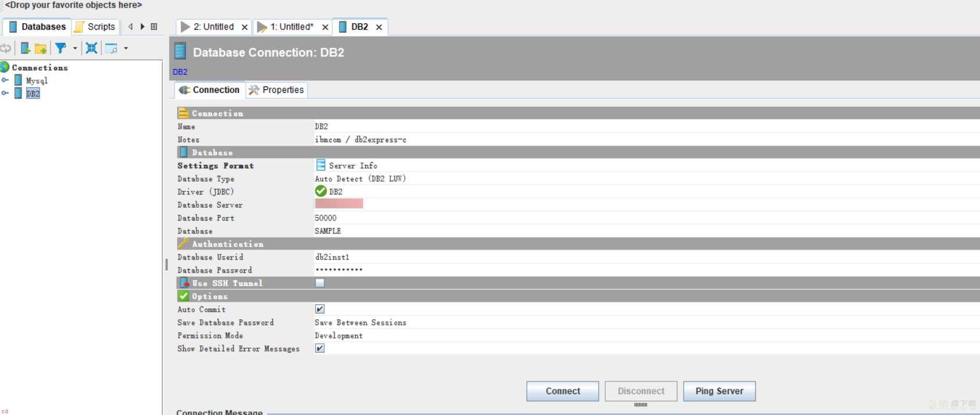Edit the Database Userid db2inst1
Image resolution: width=980 pixels, height=415 pixels.
[x=647, y=257]
